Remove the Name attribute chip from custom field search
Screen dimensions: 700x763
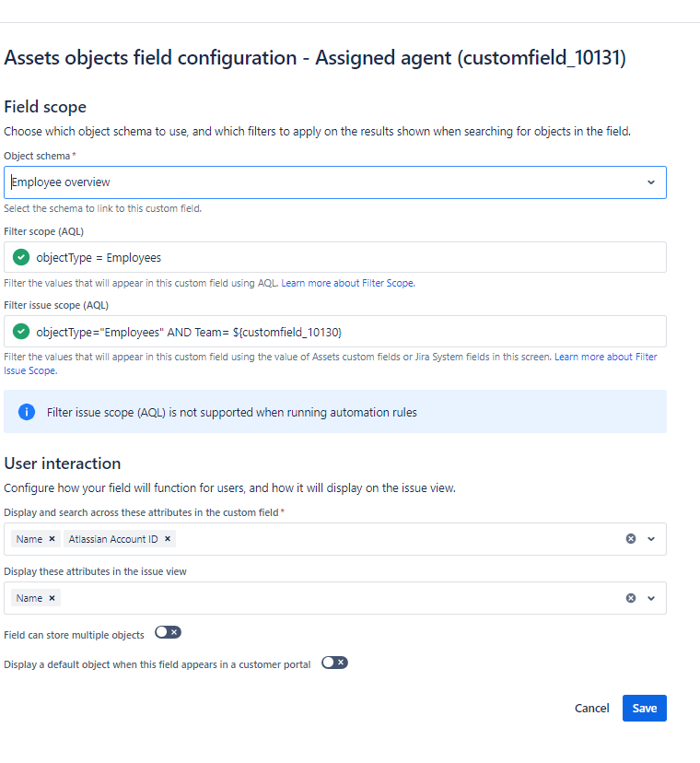point(52,538)
